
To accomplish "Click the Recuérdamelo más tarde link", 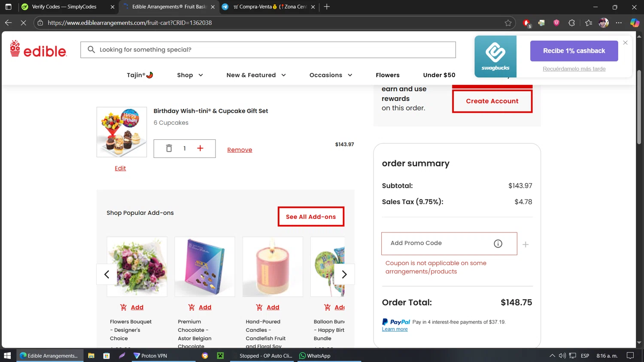I will pos(574,69).
